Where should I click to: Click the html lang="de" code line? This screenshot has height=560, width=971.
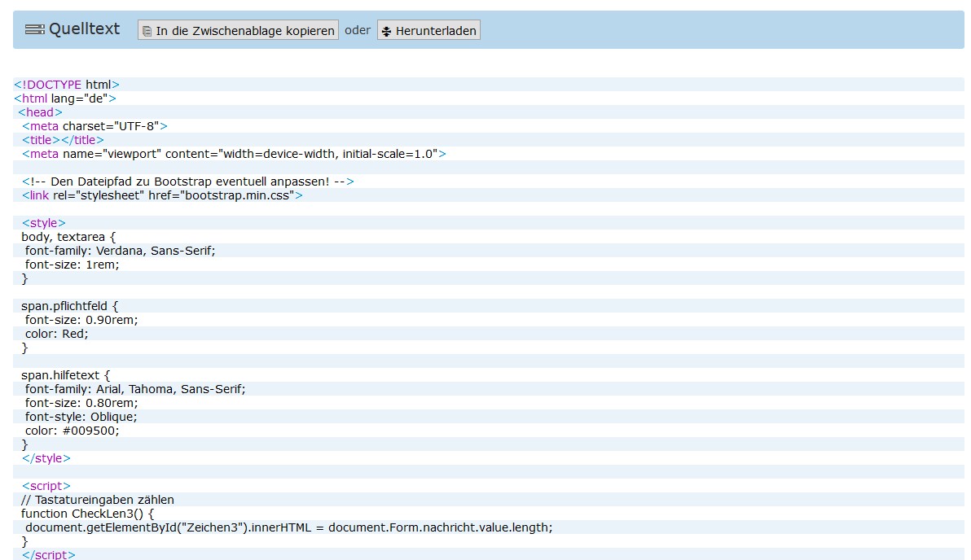point(65,98)
